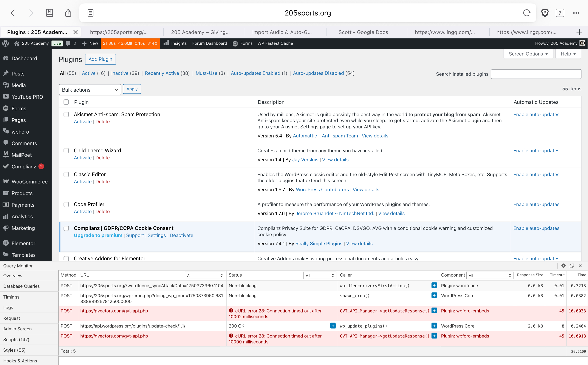Expand caller details for wordfence::veryFirstAction()

pyautogui.click(x=434, y=285)
